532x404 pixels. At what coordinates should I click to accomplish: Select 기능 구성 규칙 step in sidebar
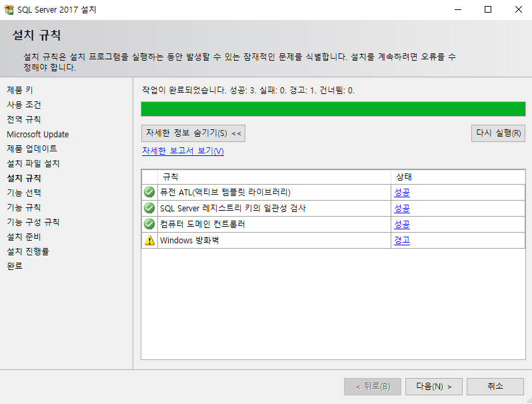pos(33,222)
